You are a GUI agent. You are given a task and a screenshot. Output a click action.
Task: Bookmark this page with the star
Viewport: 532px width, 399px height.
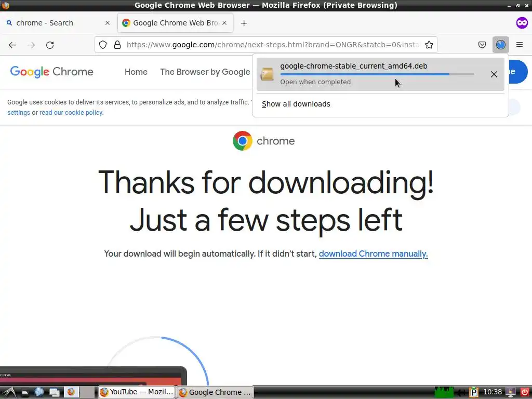pos(429,45)
